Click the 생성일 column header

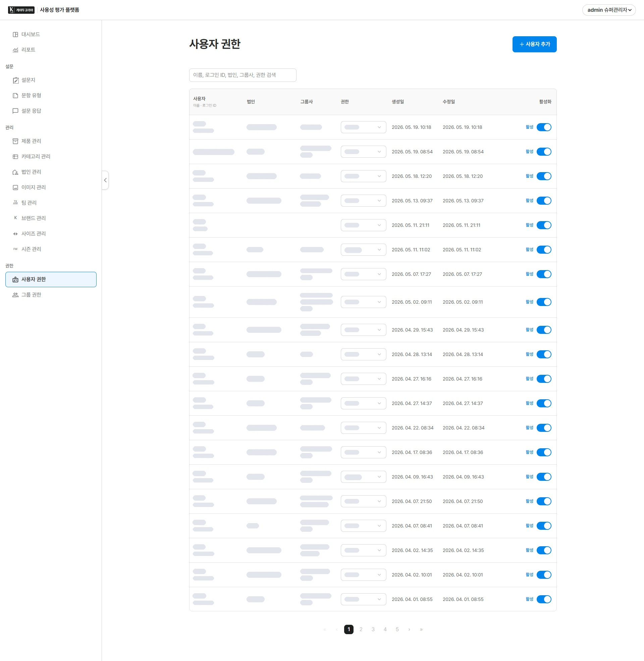coord(398,102)
